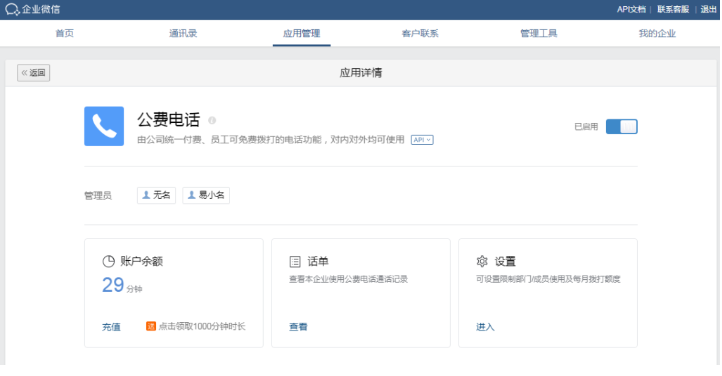Click the orange gift badge icon
722x376 pixels.
(151, 326)
